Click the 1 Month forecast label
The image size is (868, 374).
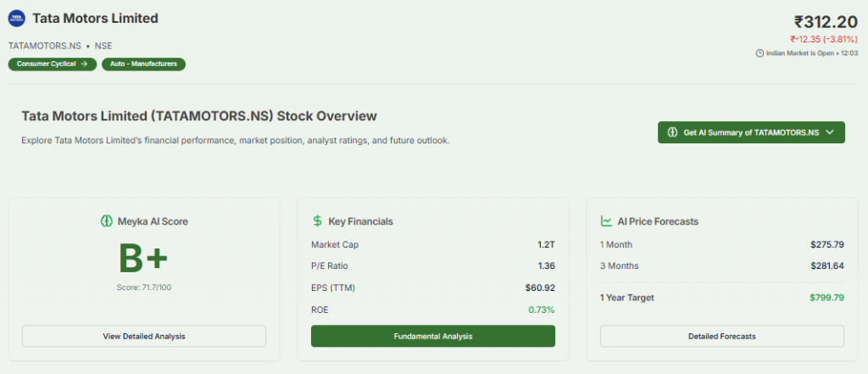pyautogui.click(x=616, y=245)
